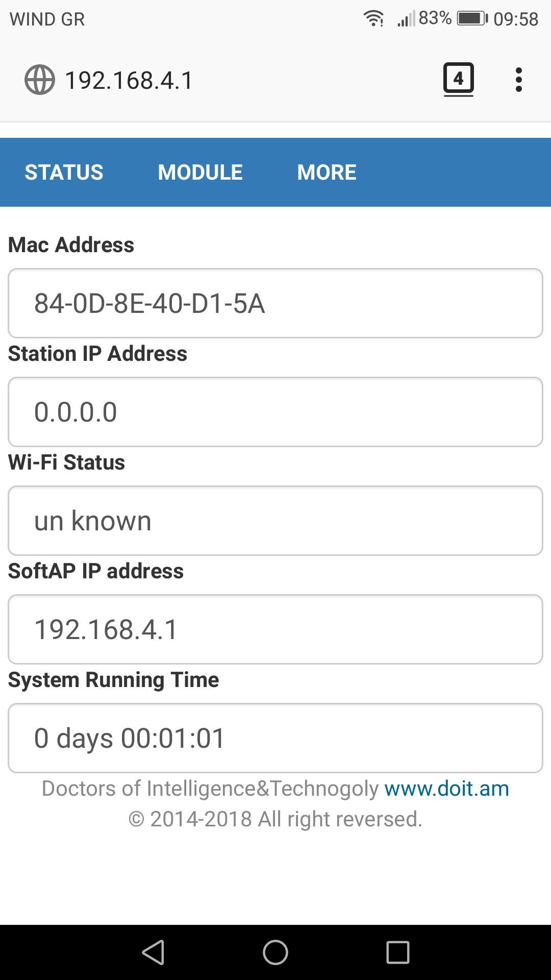The image size is (551, 980).
Task: Tap the cellular signal strength icon
Action: pyautogui.click(x=406, y=19)
